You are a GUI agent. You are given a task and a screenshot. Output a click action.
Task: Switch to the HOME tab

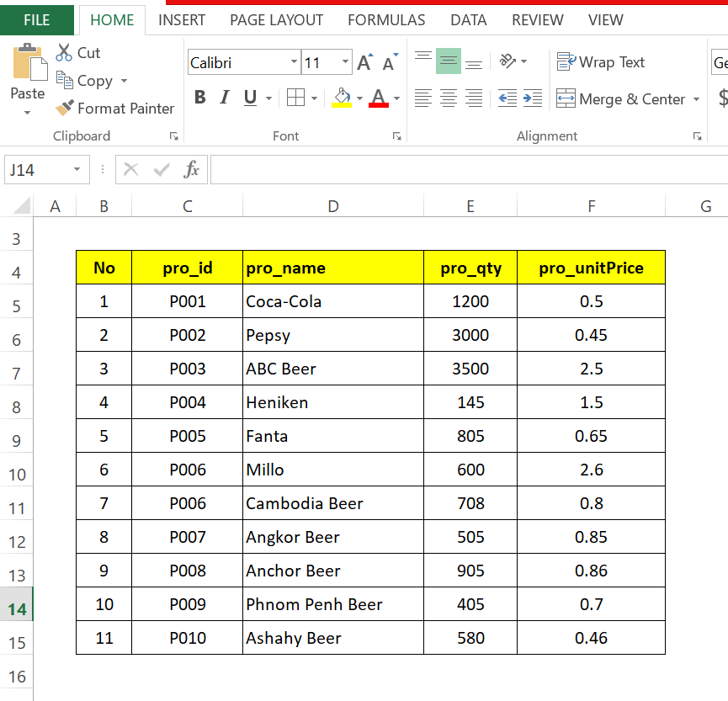click(x=112, y=20)
